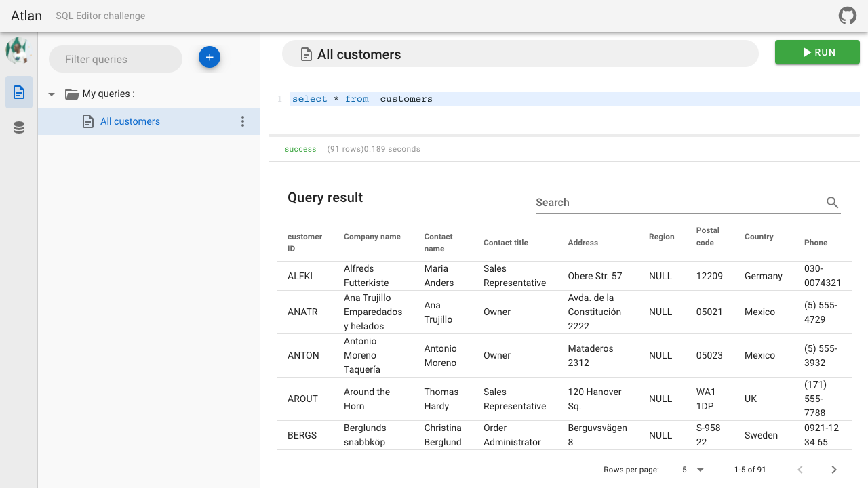Run the current SQL query

click(x=817, y=52)
